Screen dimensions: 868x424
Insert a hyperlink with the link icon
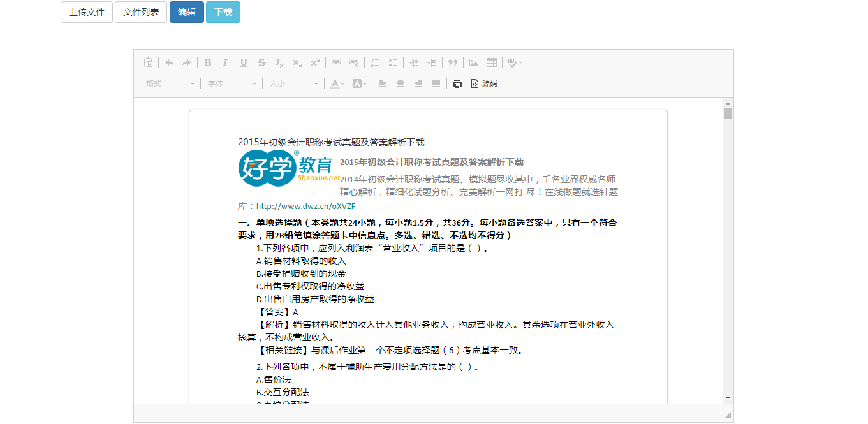(336, 62)
